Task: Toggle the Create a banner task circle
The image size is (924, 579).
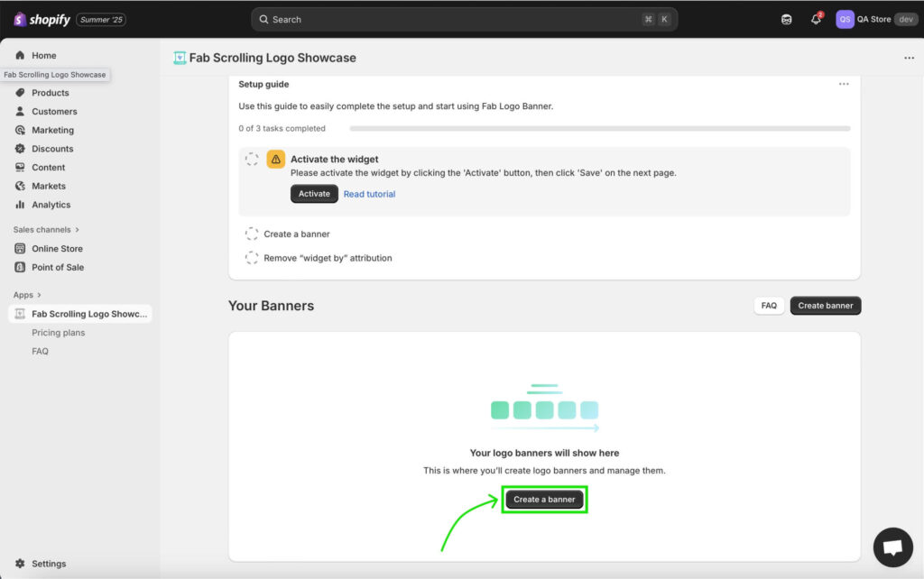Action: click(252, 234)
